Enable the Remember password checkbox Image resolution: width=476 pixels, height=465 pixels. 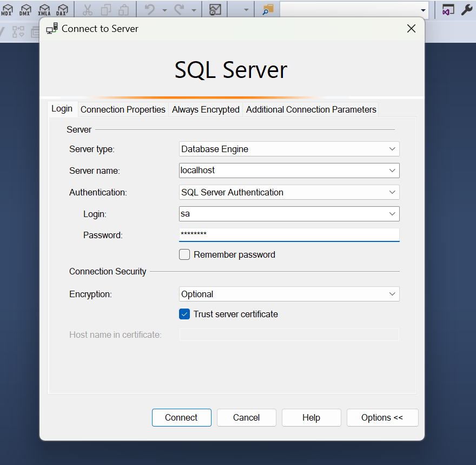point(184,254)
